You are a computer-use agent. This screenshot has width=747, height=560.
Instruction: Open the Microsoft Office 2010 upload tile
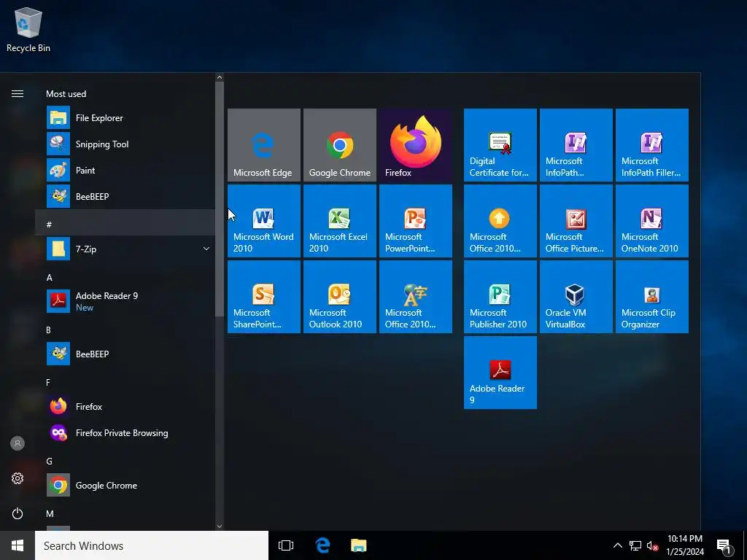tap(500, 220)
